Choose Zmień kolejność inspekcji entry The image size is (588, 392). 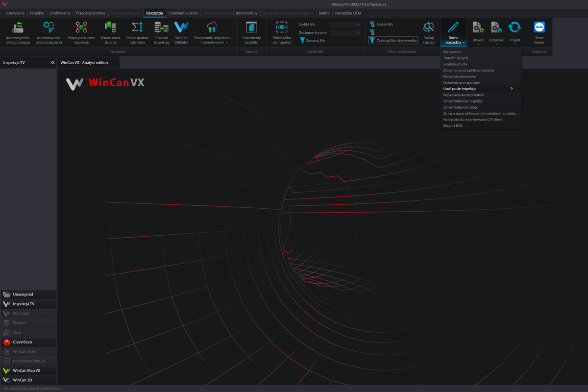click(x=481, y=101)
